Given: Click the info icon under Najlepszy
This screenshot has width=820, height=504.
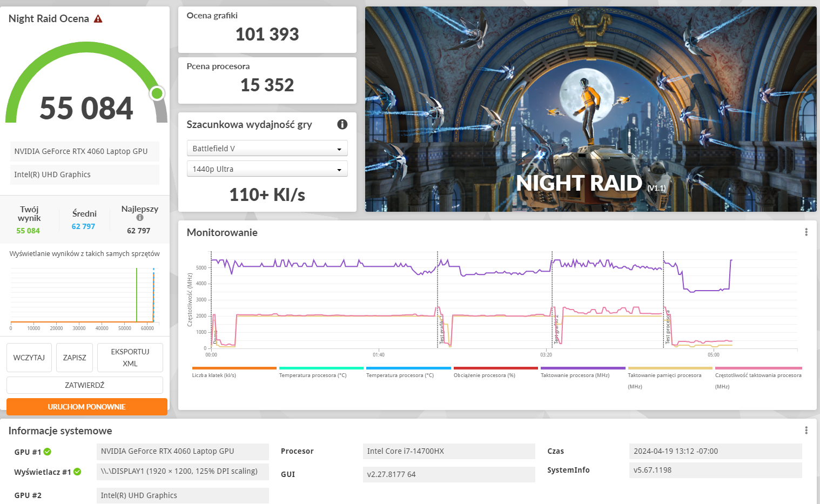Looking at the screenshot, I should (x=140, y=218).
